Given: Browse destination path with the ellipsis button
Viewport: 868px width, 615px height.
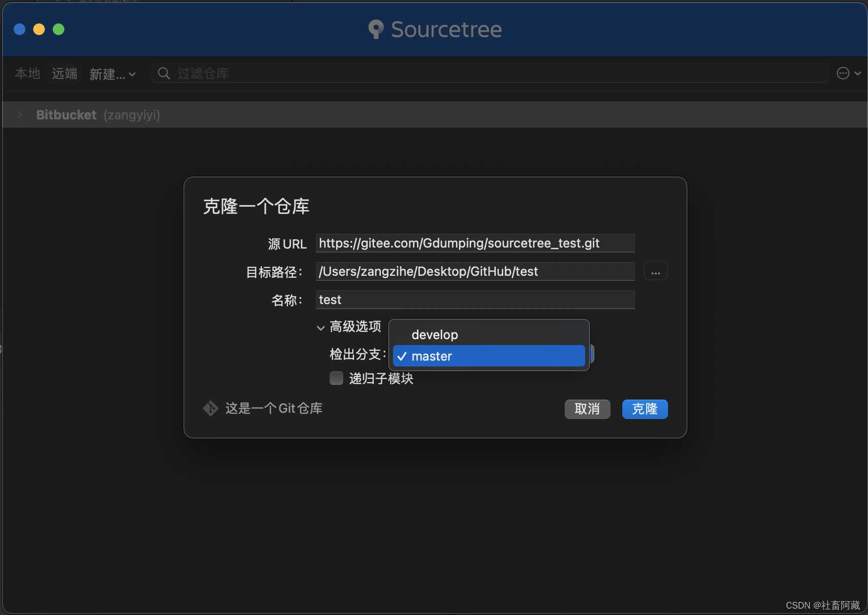Looking at the screenshot, I should tap(656, 271).
